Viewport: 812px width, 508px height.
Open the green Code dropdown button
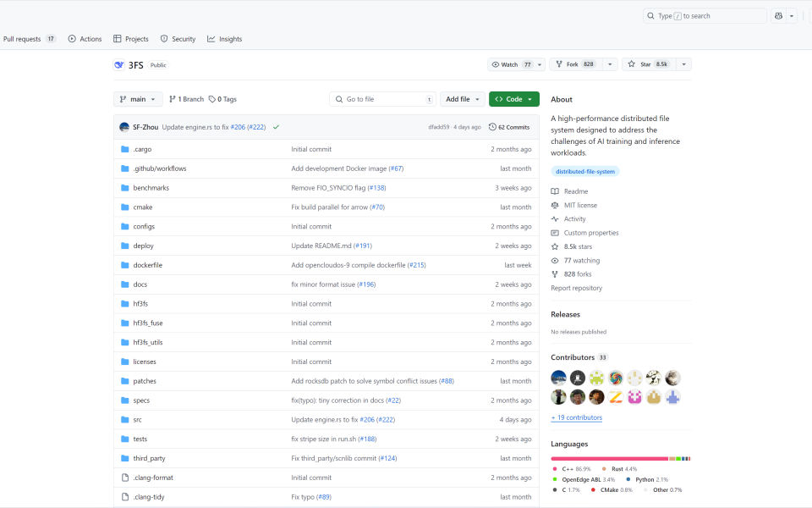coord(513,99)
